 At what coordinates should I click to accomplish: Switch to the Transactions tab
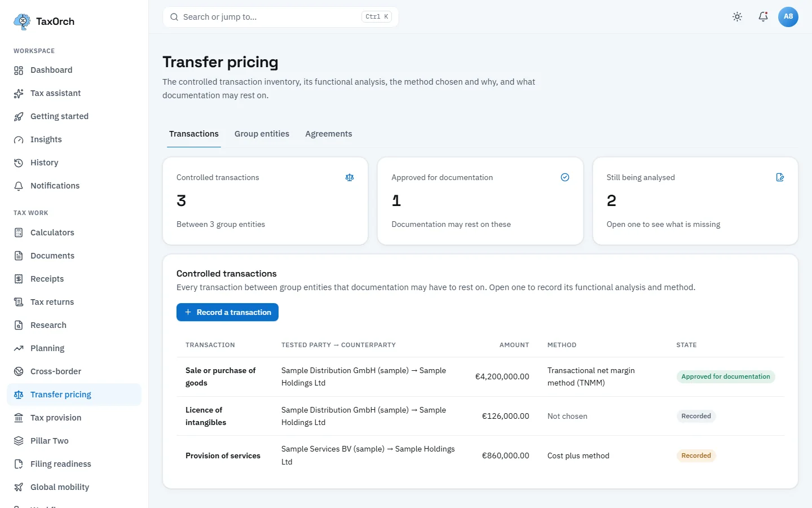coord(194,134)
